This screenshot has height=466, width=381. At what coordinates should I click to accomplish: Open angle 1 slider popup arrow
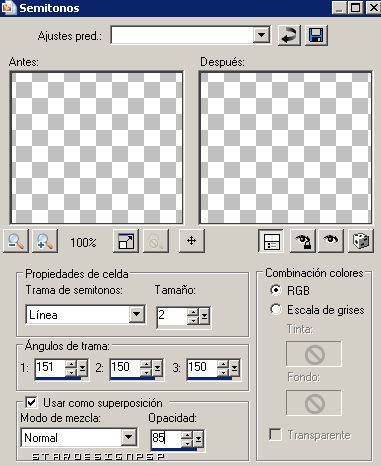pos(82,368)
